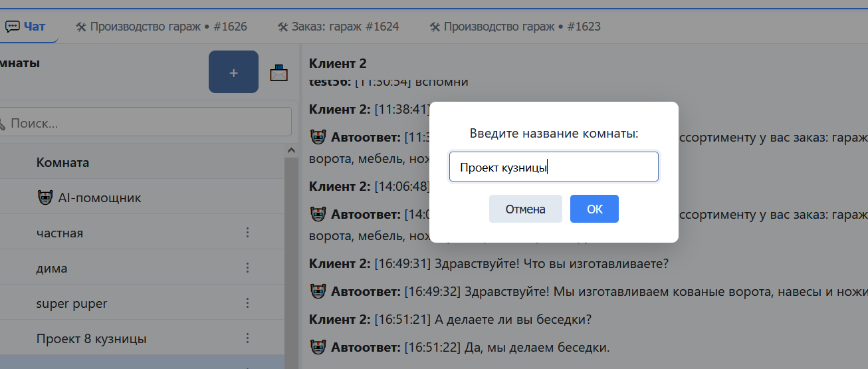Select the AI-помощник room
The image size is (868, 369).
click(x=142, y=197)
